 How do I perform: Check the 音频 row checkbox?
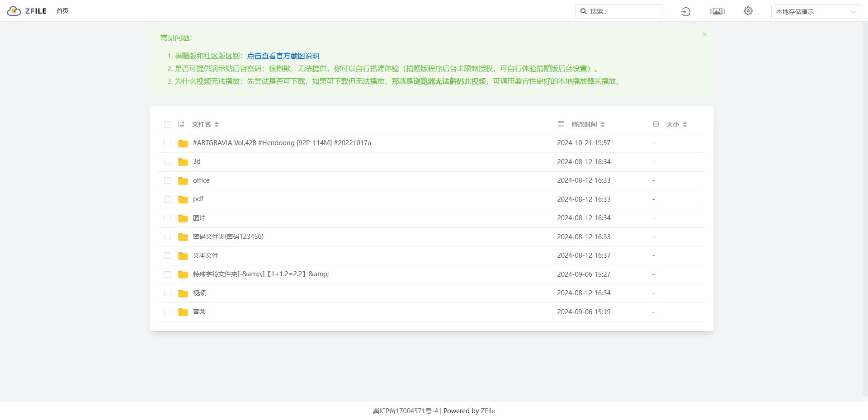(x=167, y=312)
